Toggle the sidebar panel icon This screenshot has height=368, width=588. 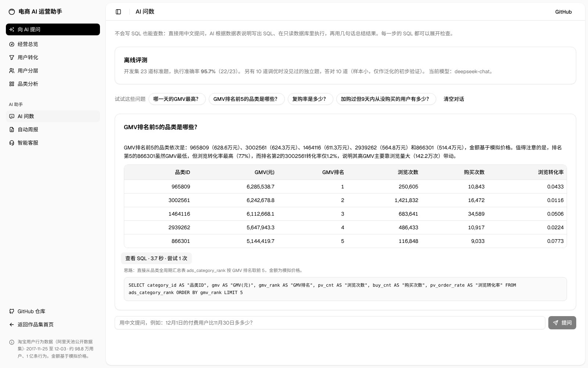[x=118, y=12]
